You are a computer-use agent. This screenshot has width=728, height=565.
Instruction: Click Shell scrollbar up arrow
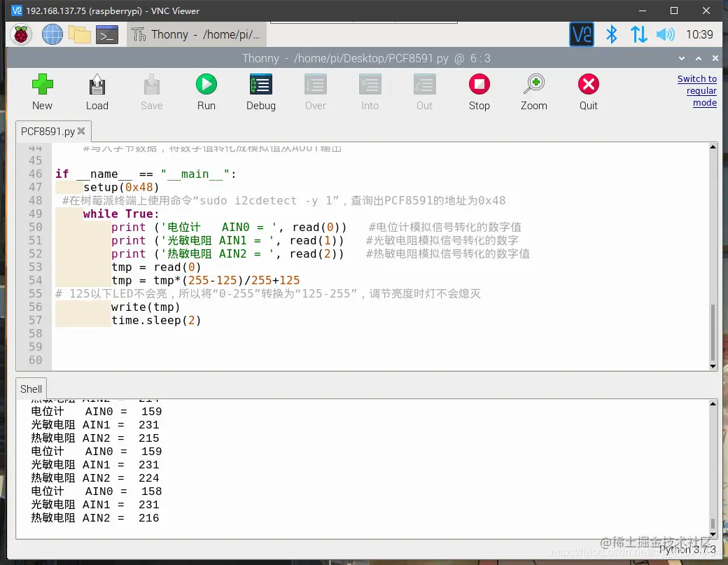(x=713, y=404)
